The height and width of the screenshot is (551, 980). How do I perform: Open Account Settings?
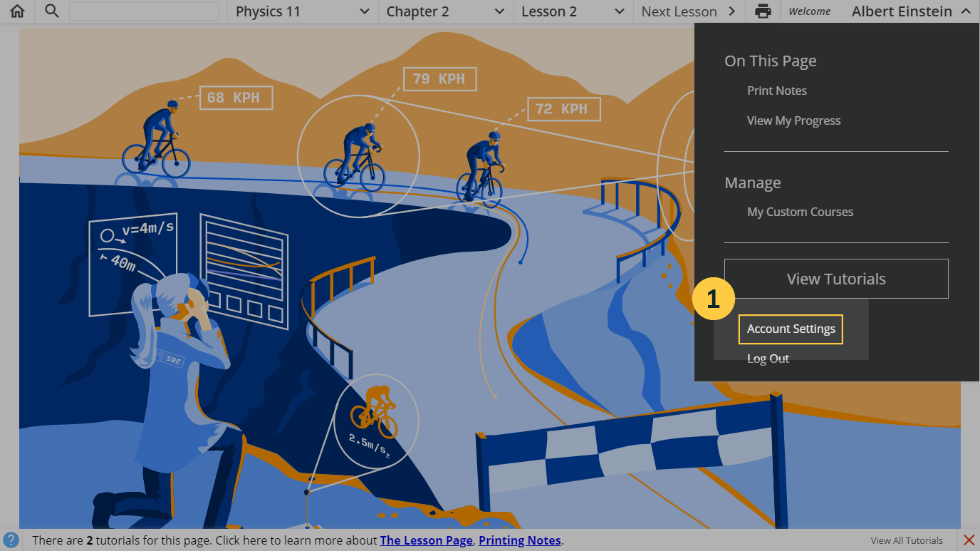791,329
